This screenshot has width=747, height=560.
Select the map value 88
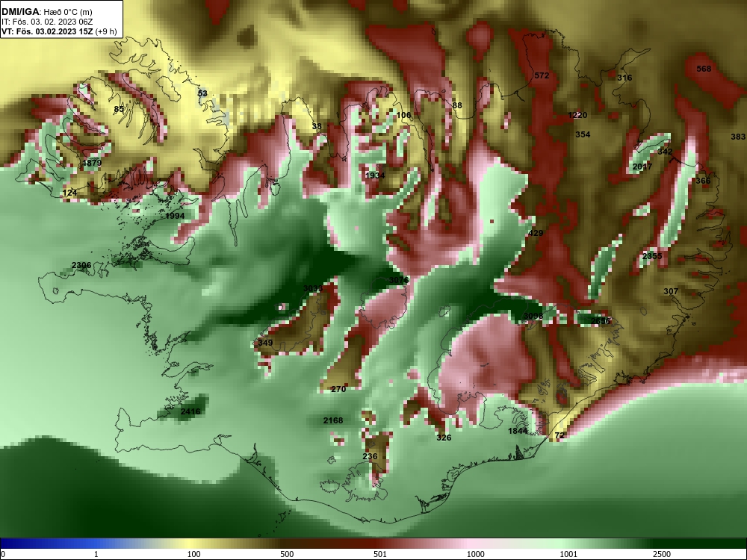coord(457,105)
